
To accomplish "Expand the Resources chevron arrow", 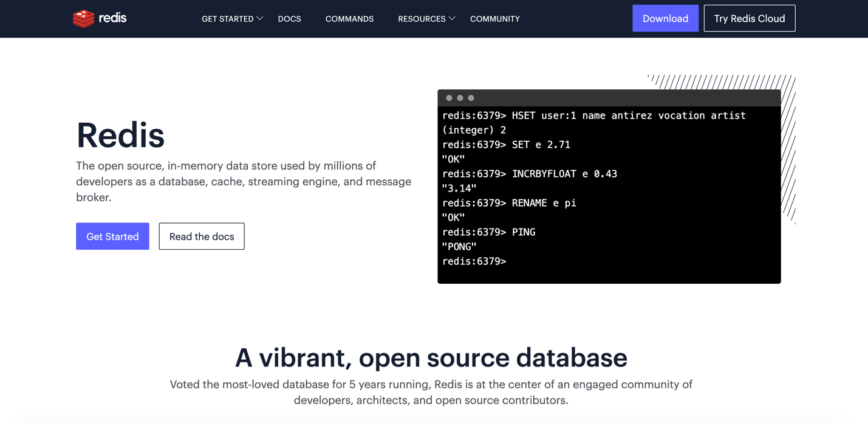I will (x=452, y=19).
